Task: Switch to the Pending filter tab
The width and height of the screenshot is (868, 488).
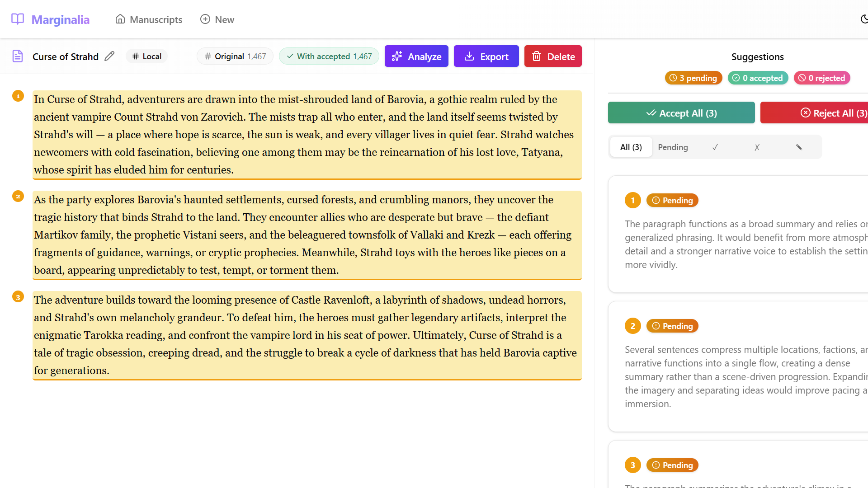Action: click(673, 147)
